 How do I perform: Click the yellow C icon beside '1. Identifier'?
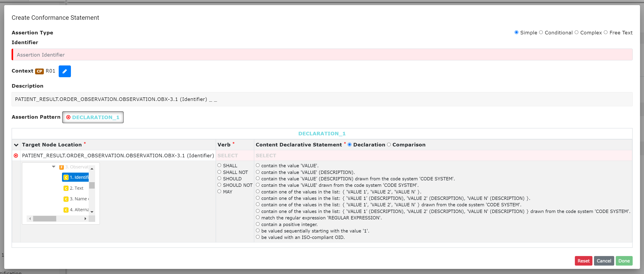[x=66, y=177]
